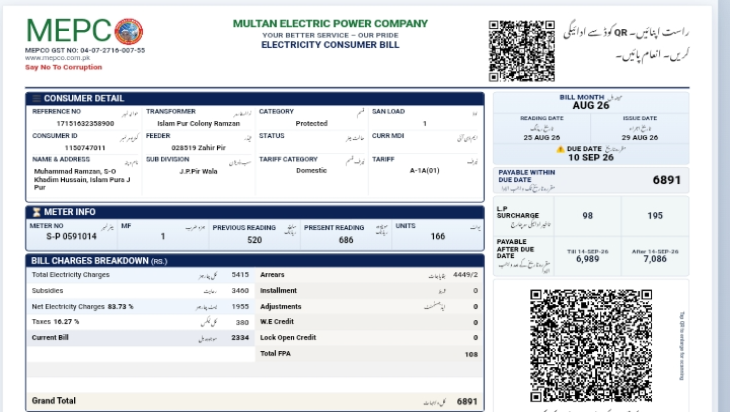Click tariff category value Domestic
The width and height of the screenshot is (730, 412).
point(311,171)
